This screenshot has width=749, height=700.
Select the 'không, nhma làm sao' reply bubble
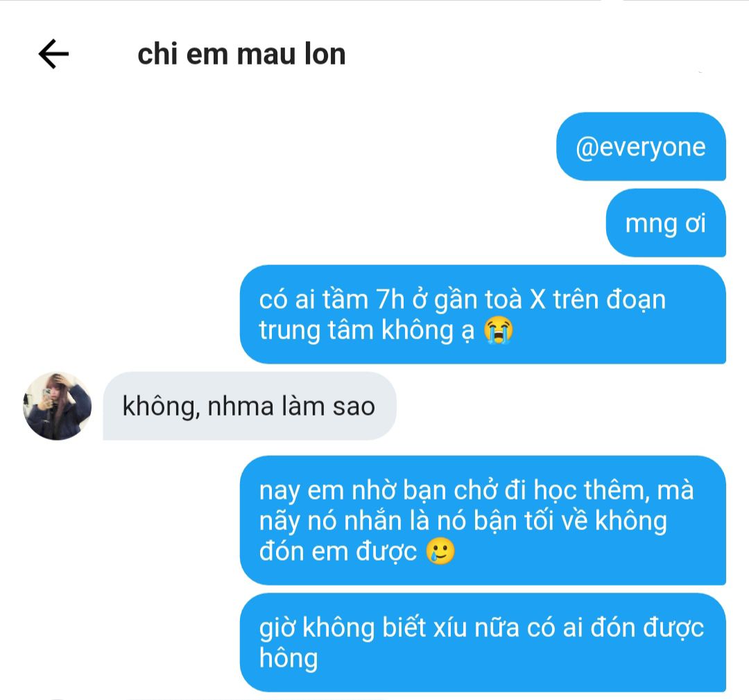[x=250, y=406]
